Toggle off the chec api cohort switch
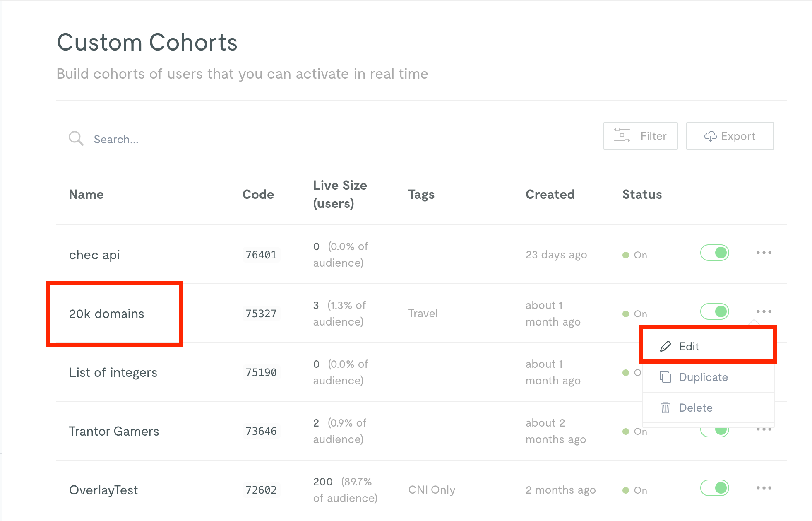812x521 pixels. coord(714,253)
